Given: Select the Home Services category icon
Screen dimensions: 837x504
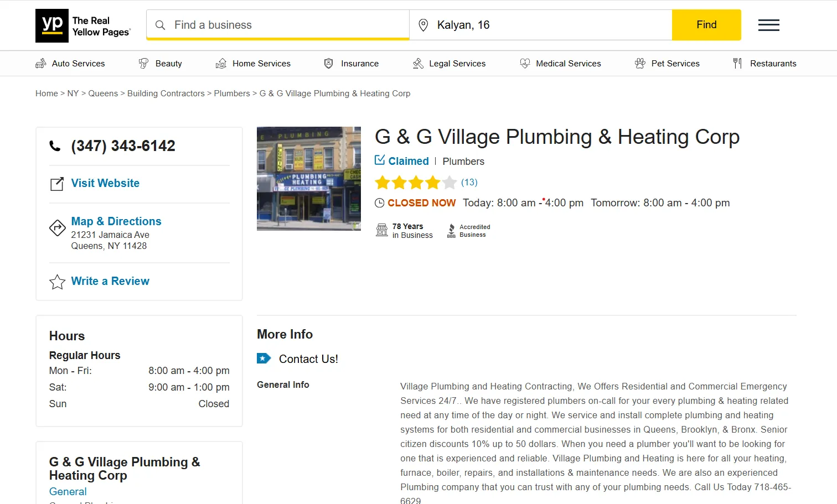Looking at the screenshot, I should pos(221,63).
